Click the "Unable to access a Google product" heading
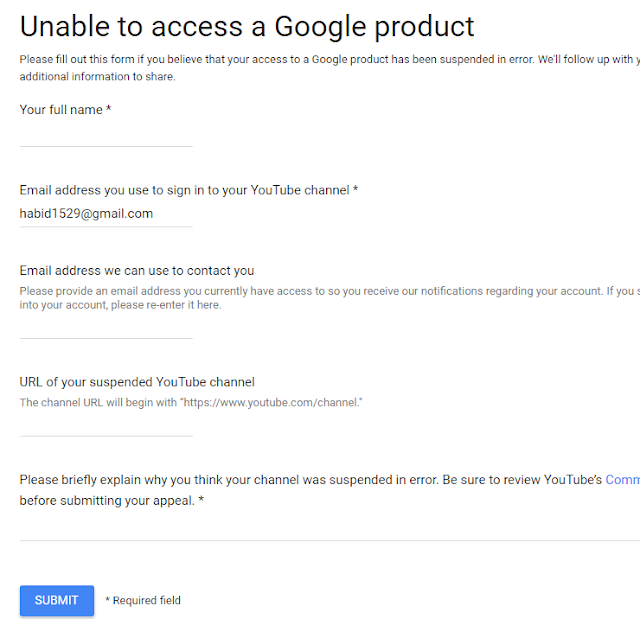Image resolution: width=640 pixels, height=619 pixels. click(247, 27)
